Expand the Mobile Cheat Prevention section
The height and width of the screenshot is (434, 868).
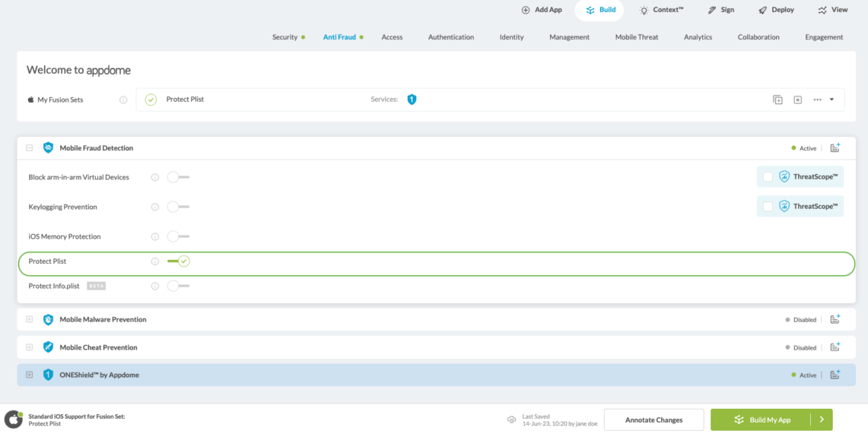[30, 347]
